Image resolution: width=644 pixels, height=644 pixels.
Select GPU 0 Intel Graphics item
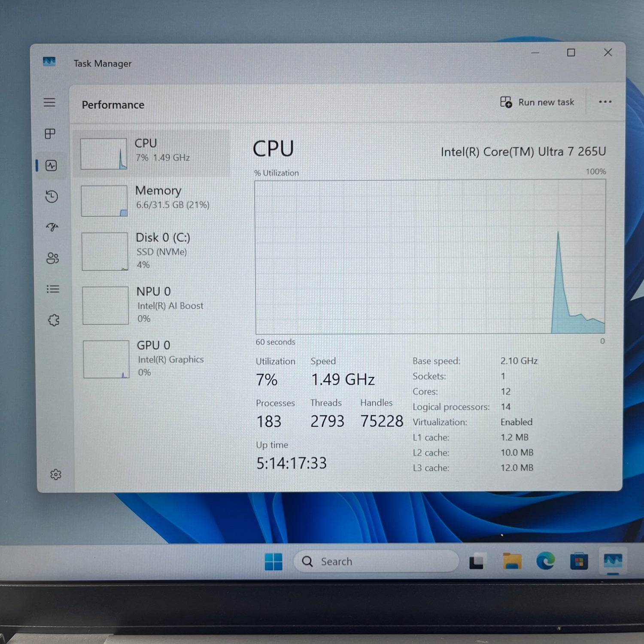[x=154, y=359]
